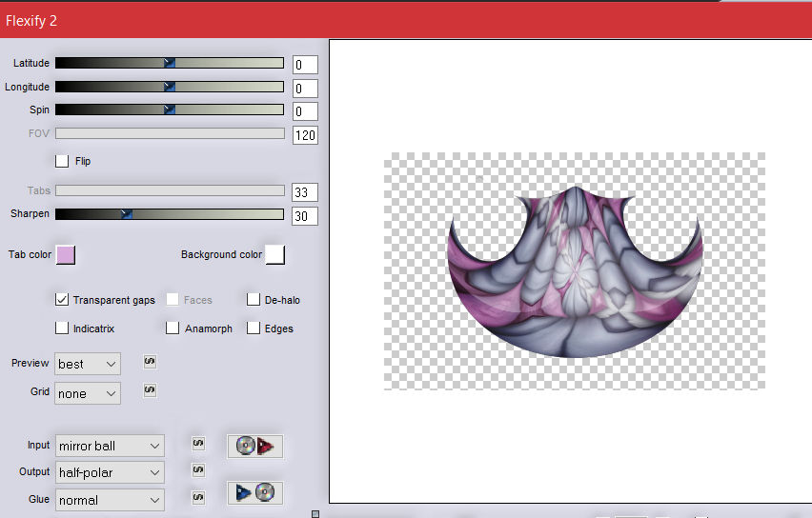
Task: Enable the Flip checkbox
Action: tap(62, 161)
